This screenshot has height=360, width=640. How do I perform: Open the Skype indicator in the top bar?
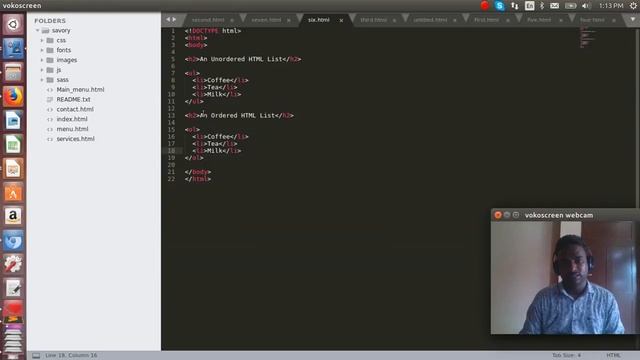(499, 6)
